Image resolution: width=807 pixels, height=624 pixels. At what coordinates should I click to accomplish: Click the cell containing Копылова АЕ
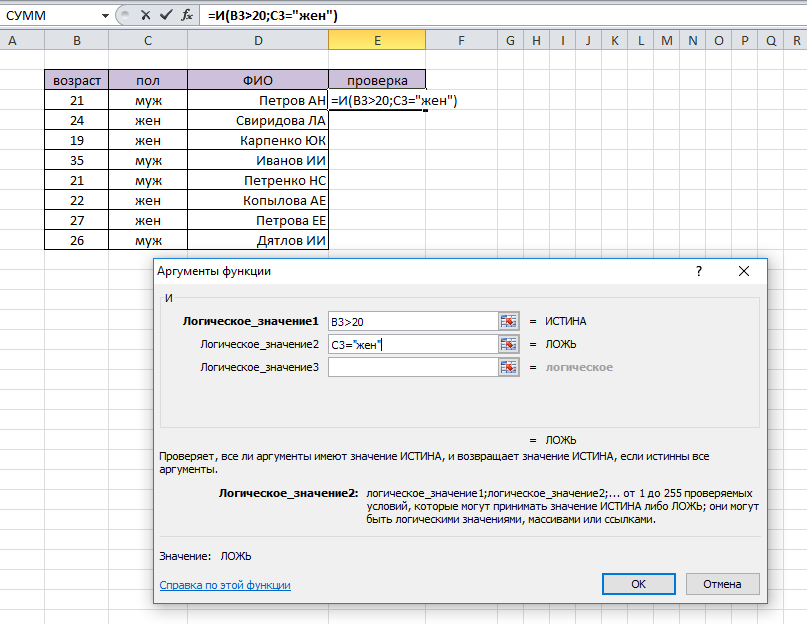coord(258,200)
